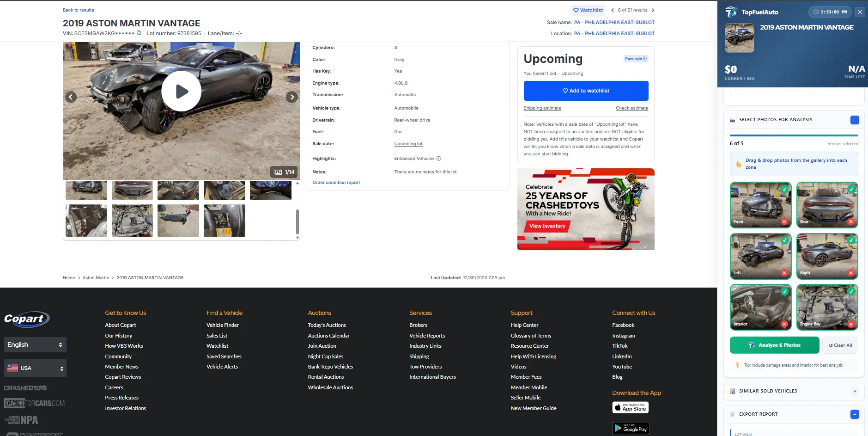Open the Order condition report link
Screen dimensions: 868x436
point(336,182)
